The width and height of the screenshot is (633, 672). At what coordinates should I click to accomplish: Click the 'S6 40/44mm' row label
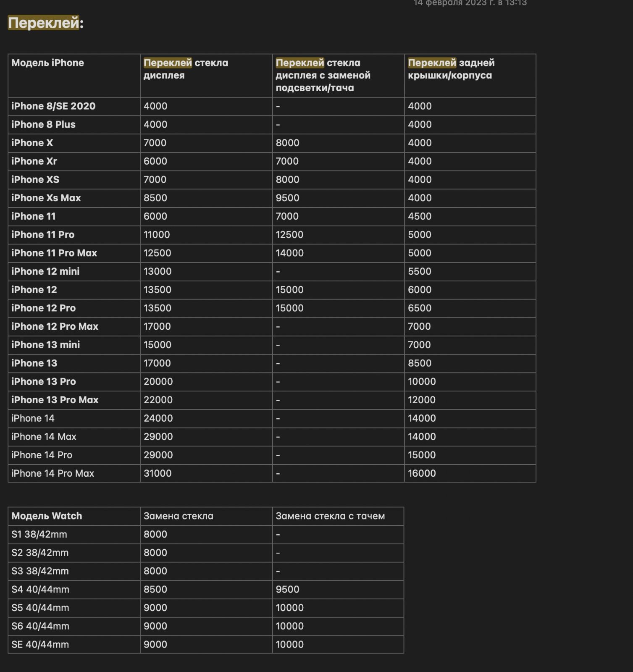point(40,626)
